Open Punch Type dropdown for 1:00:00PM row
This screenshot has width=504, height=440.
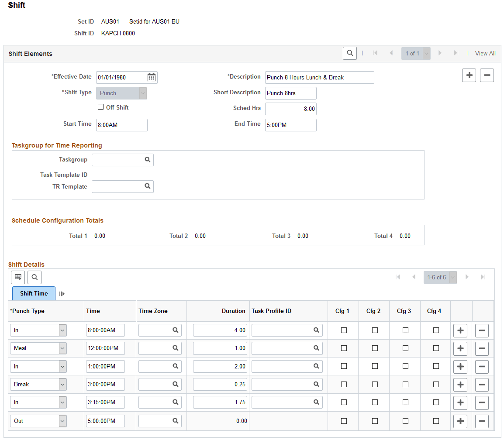tap(38, 367)
